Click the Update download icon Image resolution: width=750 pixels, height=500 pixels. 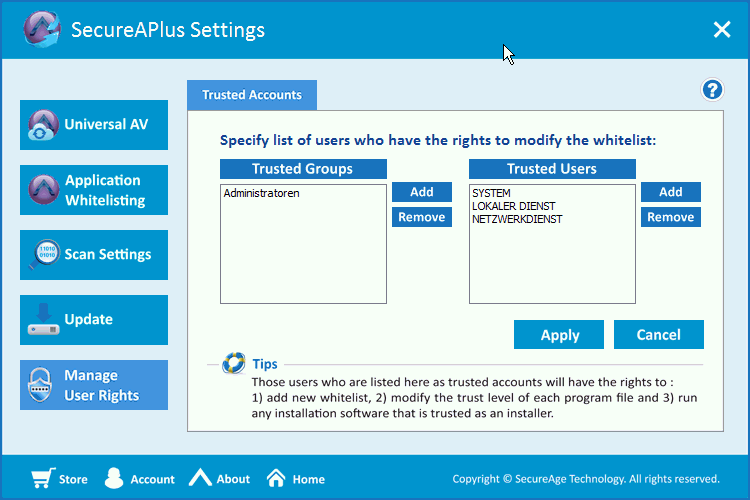click(42, 320)
